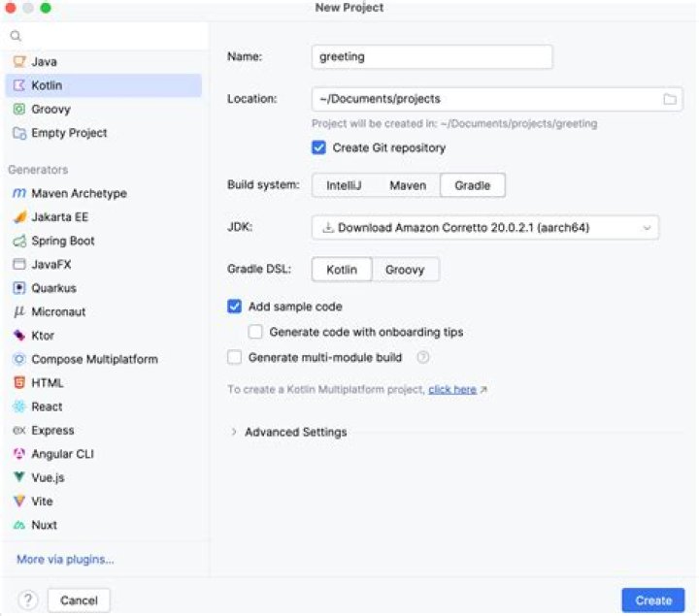This screenshot has width=699, height=616.
Task: Follow the Kotlin Multiplatform click here link
Action: [452, 389]
